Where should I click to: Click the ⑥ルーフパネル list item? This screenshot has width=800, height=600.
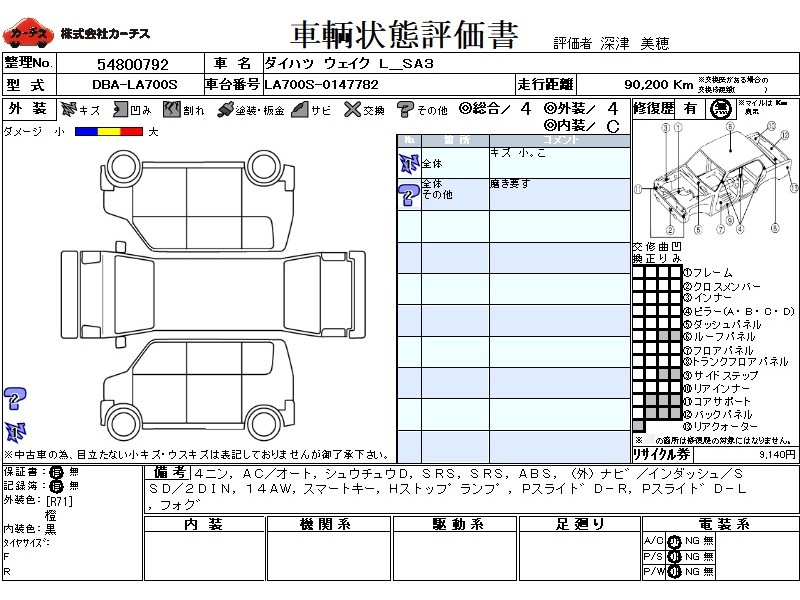click(719, 336)
